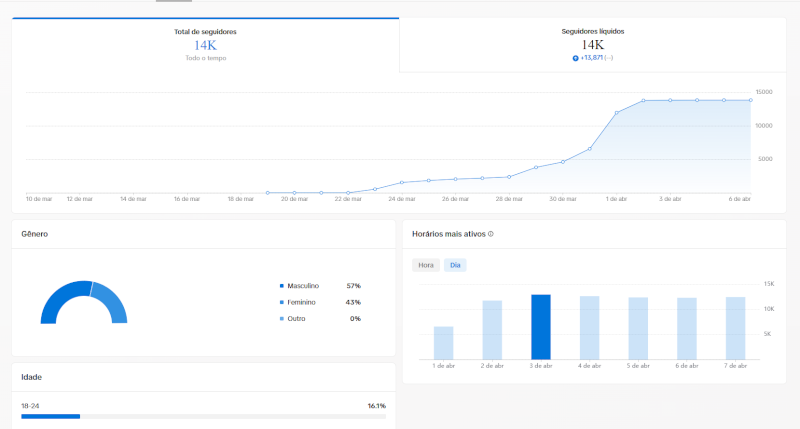
Task: Select the 7 de abr bar
Action: tap(735, 328)
